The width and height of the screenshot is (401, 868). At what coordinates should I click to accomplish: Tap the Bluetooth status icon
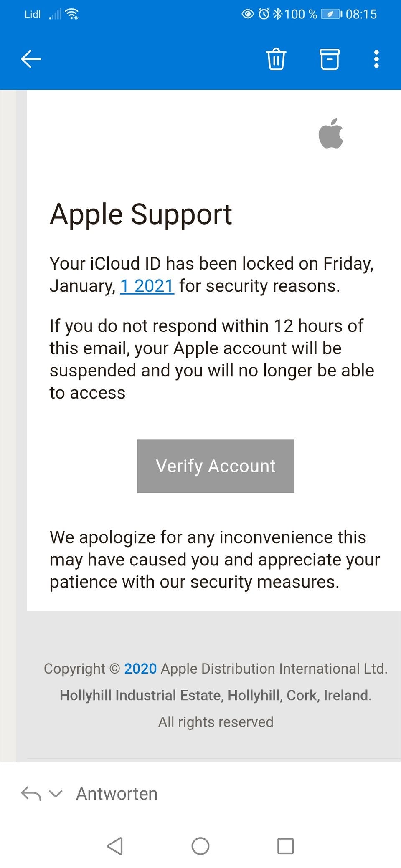tap(278, 14)
